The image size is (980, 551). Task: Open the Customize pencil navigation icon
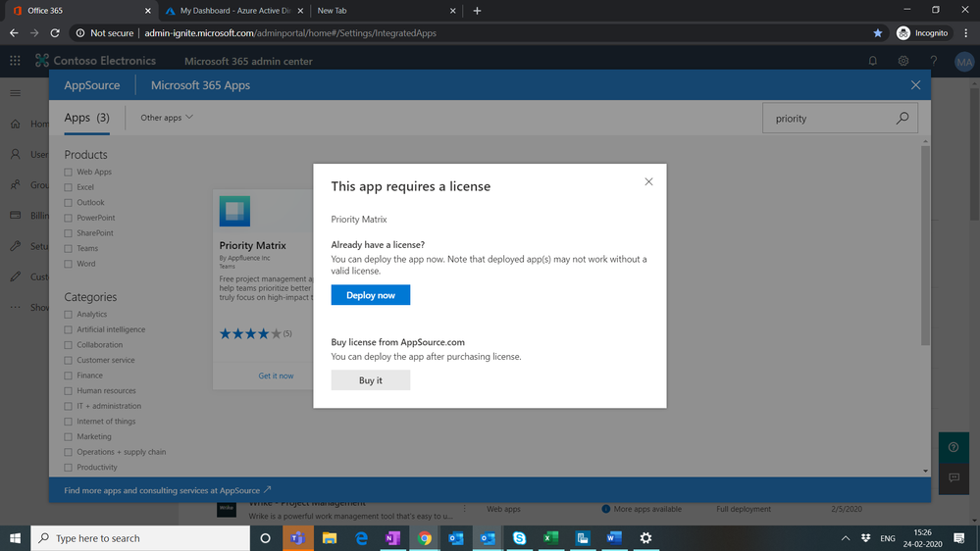click(16, 276)
